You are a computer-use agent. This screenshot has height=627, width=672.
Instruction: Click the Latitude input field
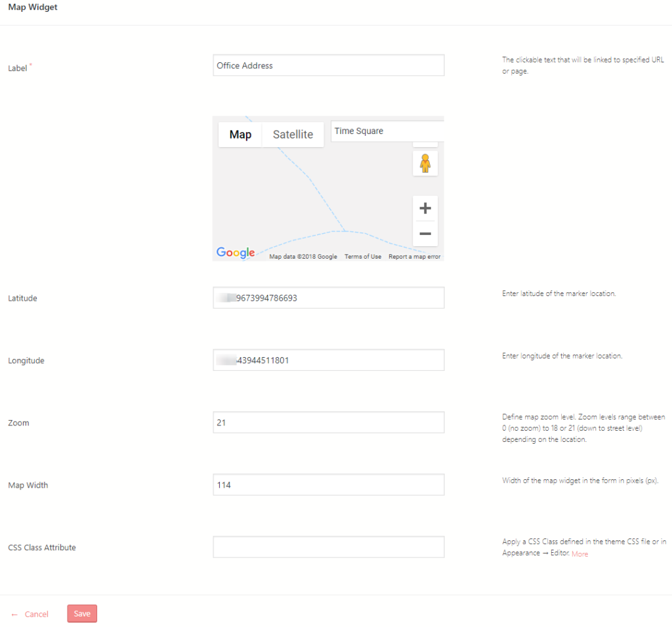[328, 297]
